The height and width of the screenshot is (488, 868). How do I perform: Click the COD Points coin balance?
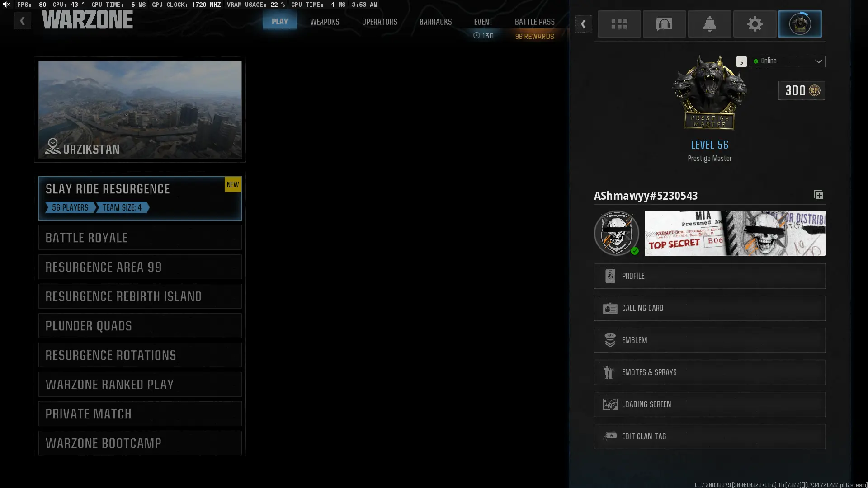pos(802,91)
